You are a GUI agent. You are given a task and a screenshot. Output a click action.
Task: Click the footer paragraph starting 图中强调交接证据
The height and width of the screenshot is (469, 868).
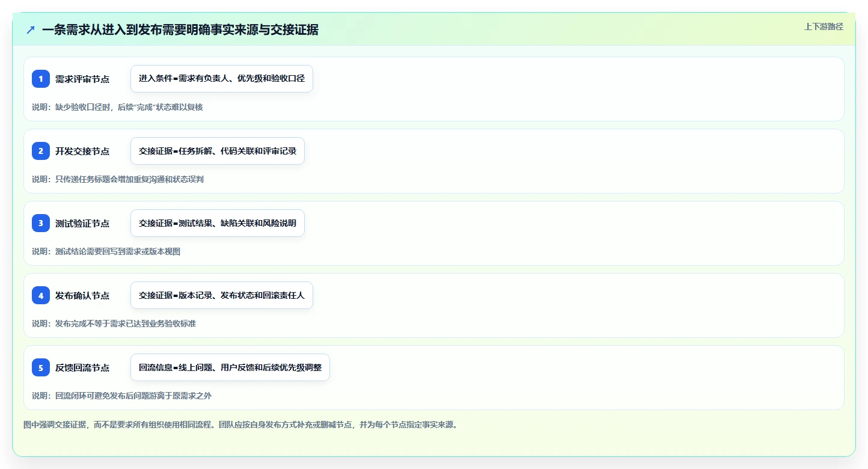242,425
